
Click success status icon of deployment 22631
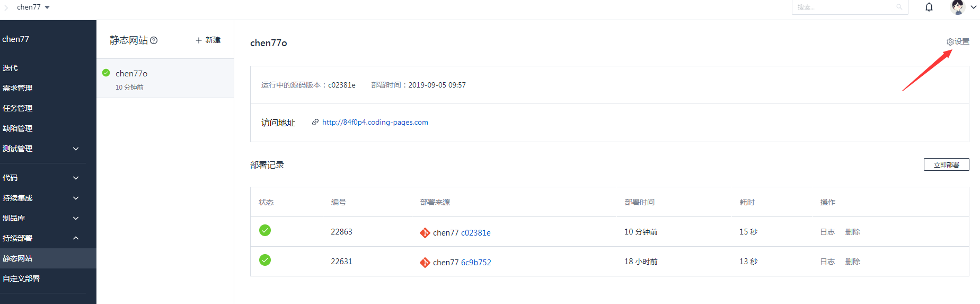pyautogui.click(x=265, y=260)
